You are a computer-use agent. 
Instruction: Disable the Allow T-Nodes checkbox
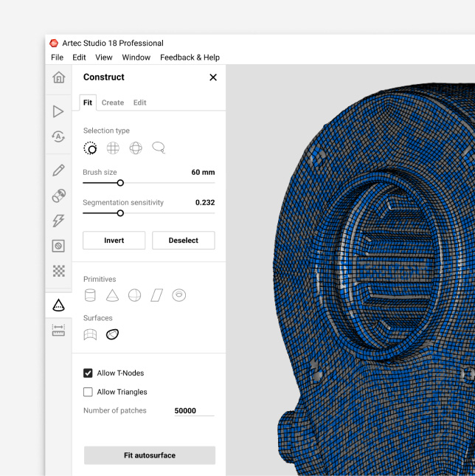point(89,373)
